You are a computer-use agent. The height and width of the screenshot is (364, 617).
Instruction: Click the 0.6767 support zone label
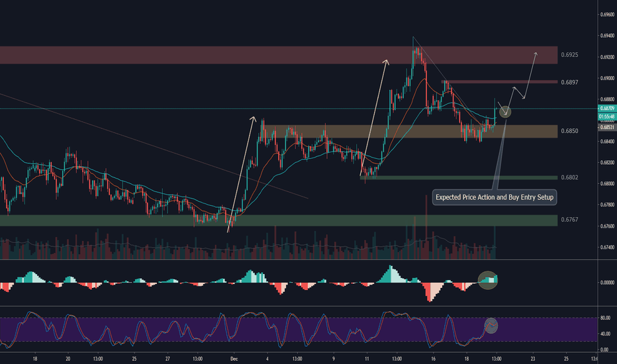point(569,220)
